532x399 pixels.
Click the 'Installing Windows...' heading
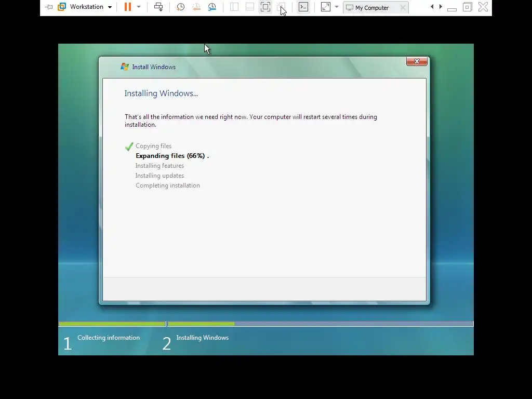pos(161,94)
